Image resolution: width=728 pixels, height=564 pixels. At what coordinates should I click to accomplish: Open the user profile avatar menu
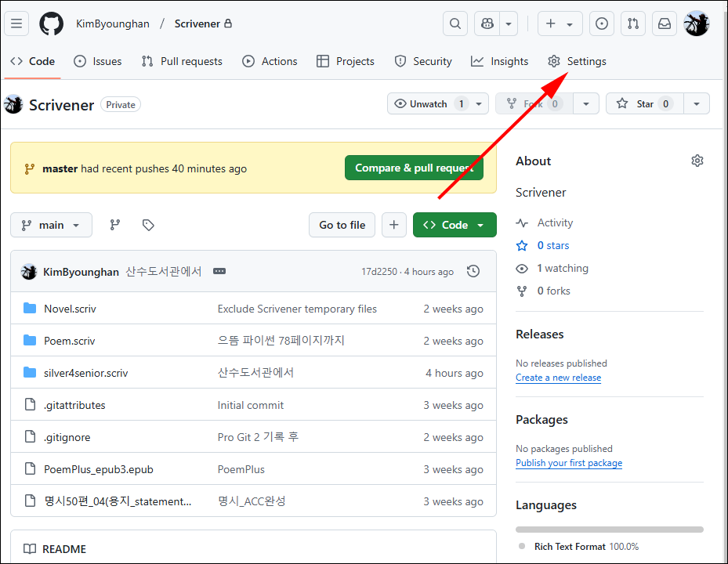click(697, 23)
